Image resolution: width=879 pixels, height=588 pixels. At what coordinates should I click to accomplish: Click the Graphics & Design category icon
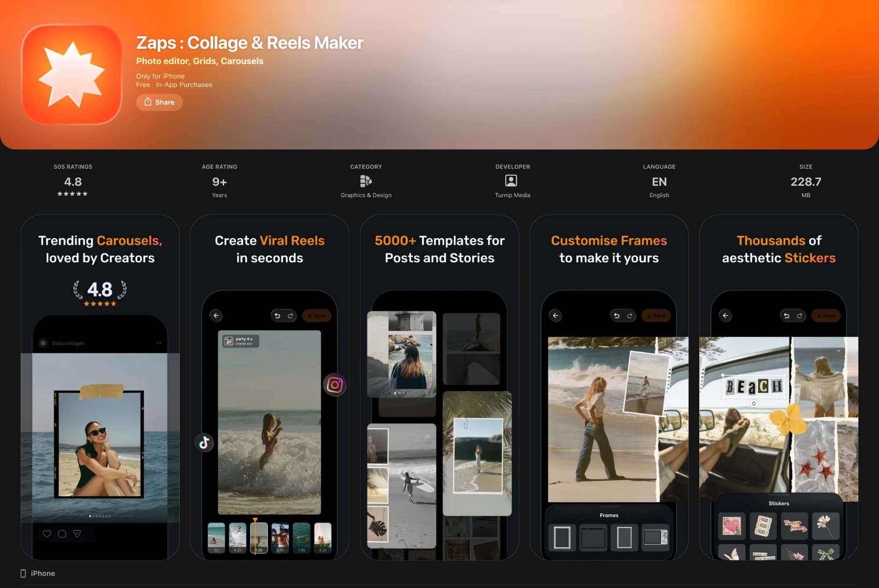(366, 181)
